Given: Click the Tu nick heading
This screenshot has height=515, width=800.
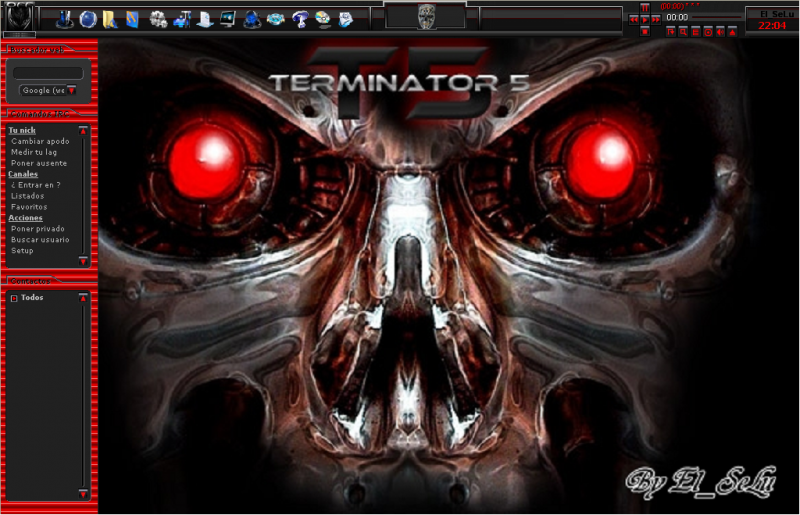Looking at the screenshot, I should point(22,130).
